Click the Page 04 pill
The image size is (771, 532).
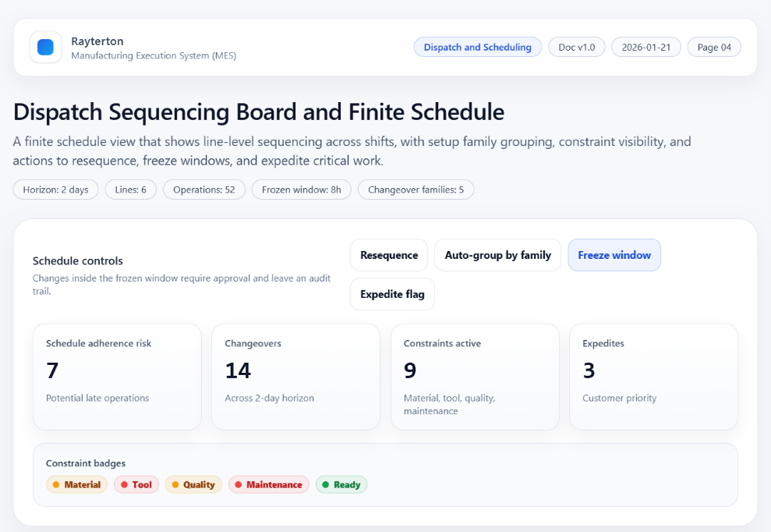(x=714, y=47)
